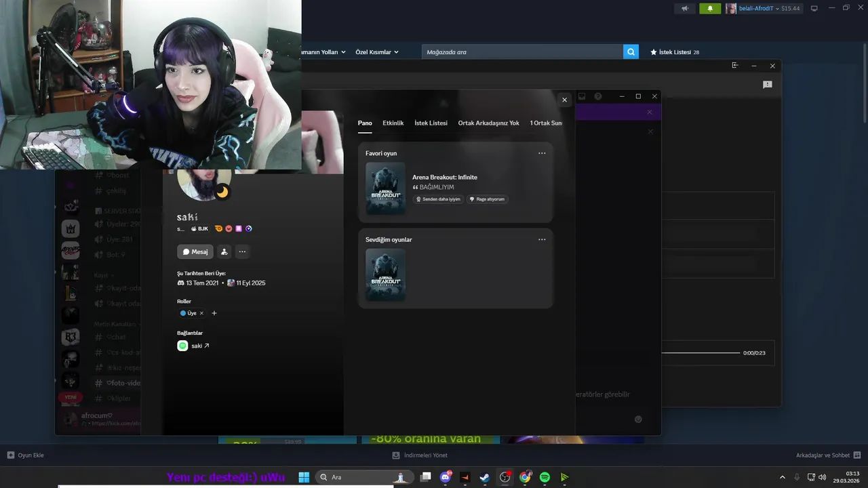
Task: Open the 1 Ortak Sunucu tab
Action: [547, 123]
